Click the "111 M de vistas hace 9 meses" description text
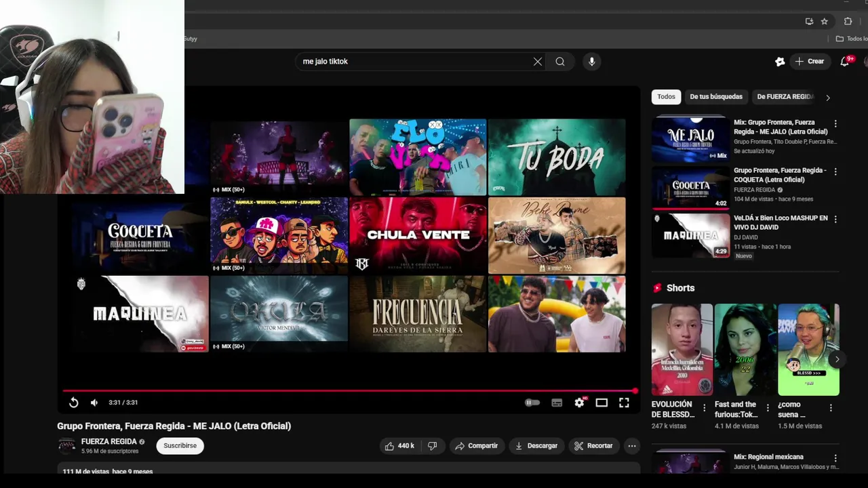The height and width of the screenshot is (488, 868). (x=108, y=472)
